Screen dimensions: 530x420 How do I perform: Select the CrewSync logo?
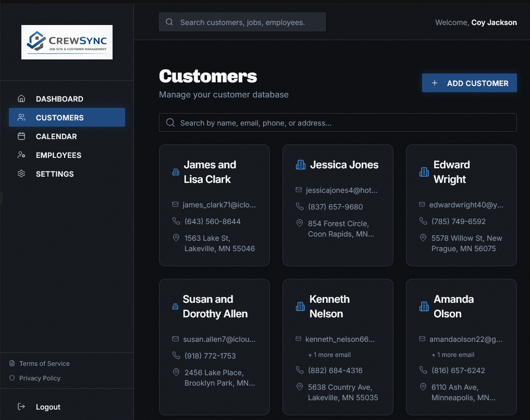coord(67,42)
